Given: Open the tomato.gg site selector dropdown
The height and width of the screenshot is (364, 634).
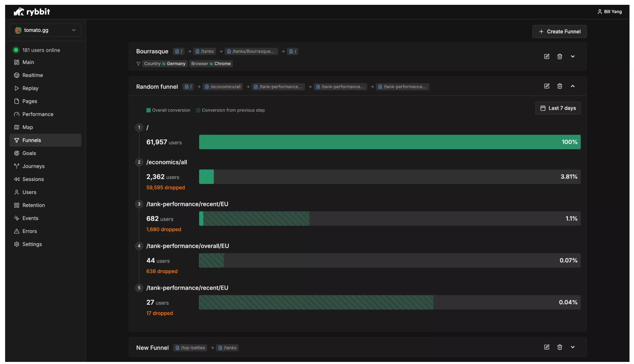Looking at the screenshot, I should 45,30.
